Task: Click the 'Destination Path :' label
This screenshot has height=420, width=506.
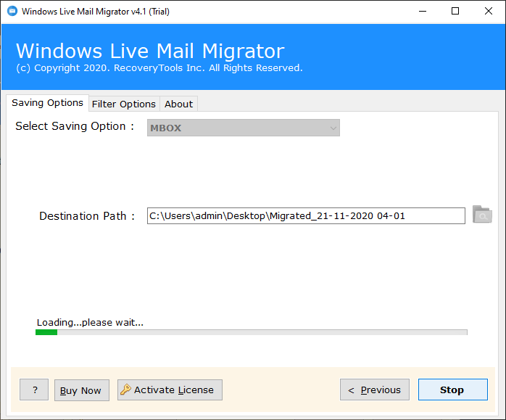Action: (x=87, y=216)
